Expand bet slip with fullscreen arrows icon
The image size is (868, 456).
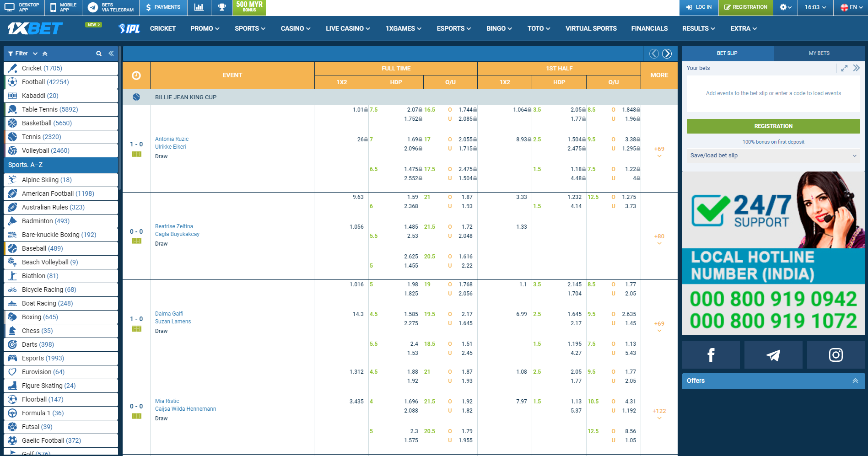844,68
